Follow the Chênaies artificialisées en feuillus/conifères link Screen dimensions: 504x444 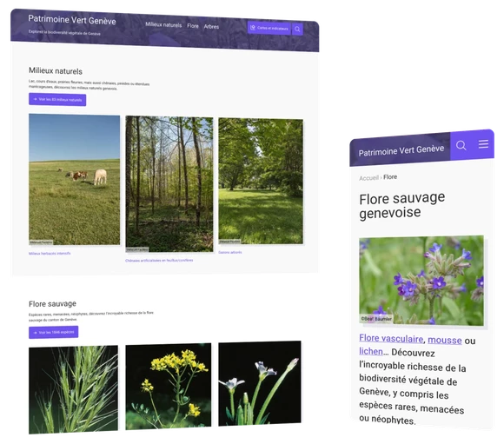(x=159, y=261)
